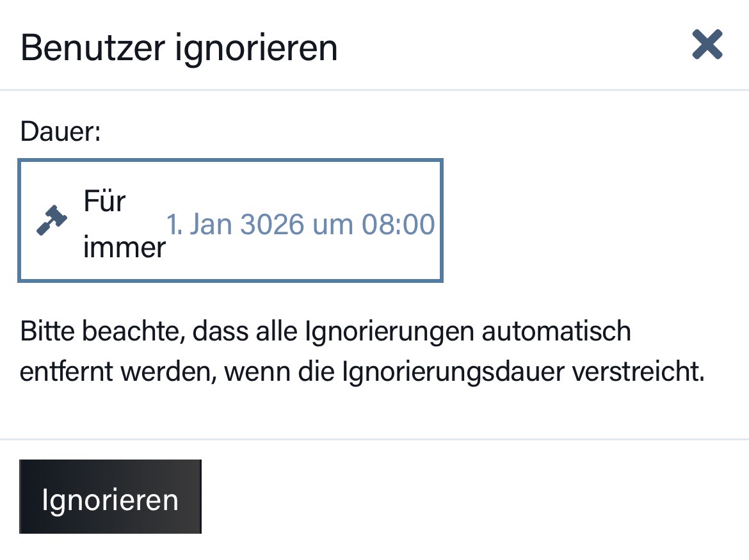Click the gavel icon in duration box

(x=52, y=220)
